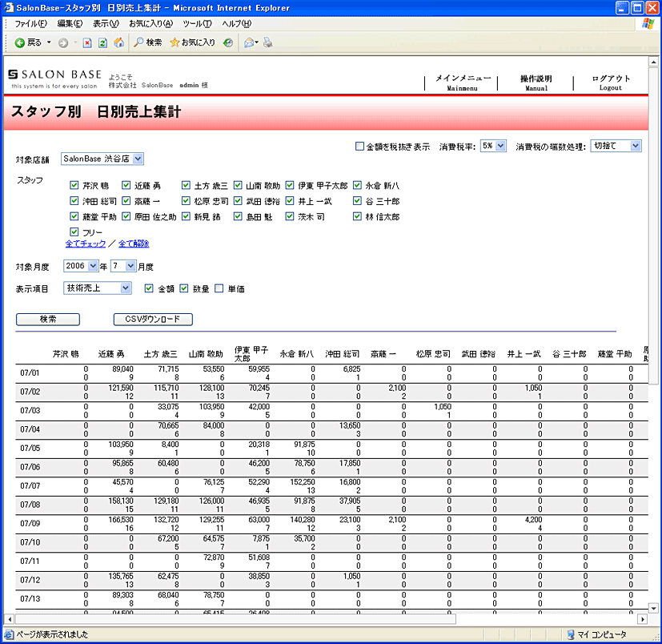Screen dimensions: 662x644
Task: Open the 表示項目 技術売上 dropdown
Action: click(98, 288)
